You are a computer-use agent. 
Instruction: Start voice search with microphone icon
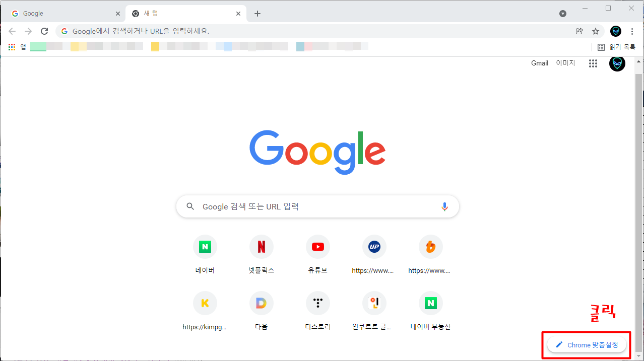point(444,206)
